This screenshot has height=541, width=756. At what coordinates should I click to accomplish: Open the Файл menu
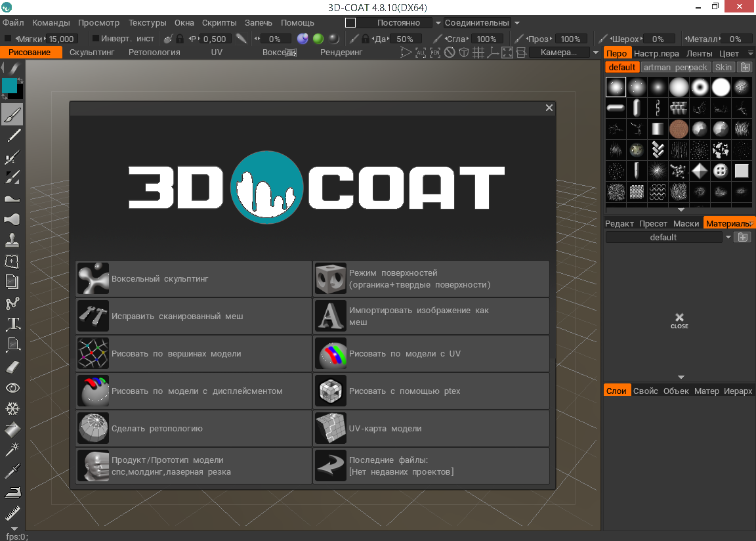pos(13,23)
